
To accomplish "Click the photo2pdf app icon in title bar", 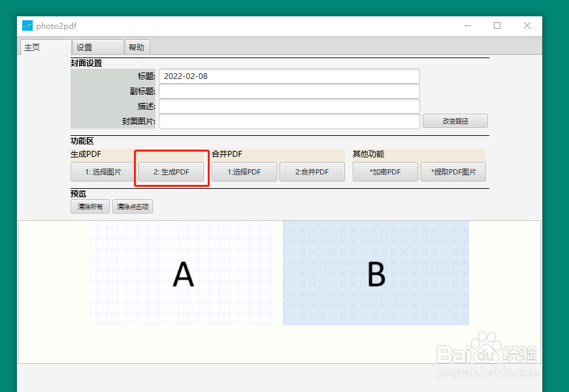I will click(x=27, y=25).
